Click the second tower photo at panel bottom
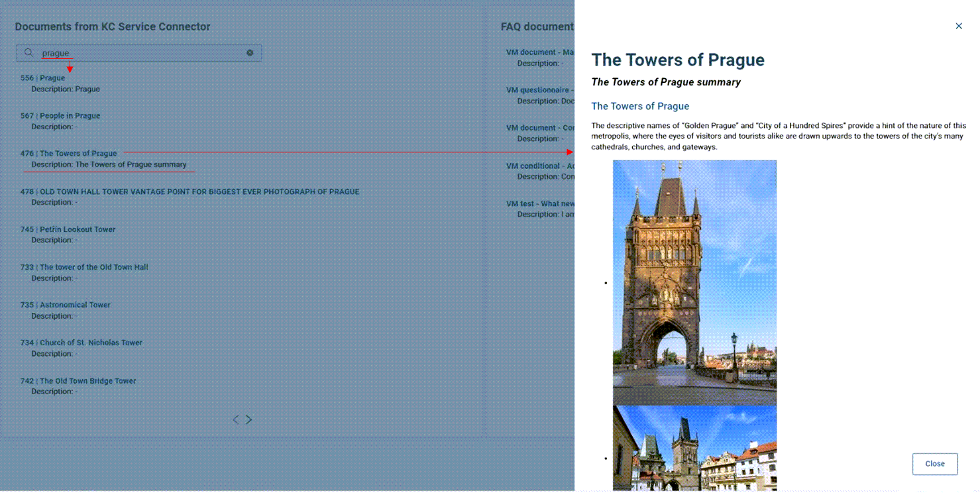The image size is (980, 493). pos(694,449)
